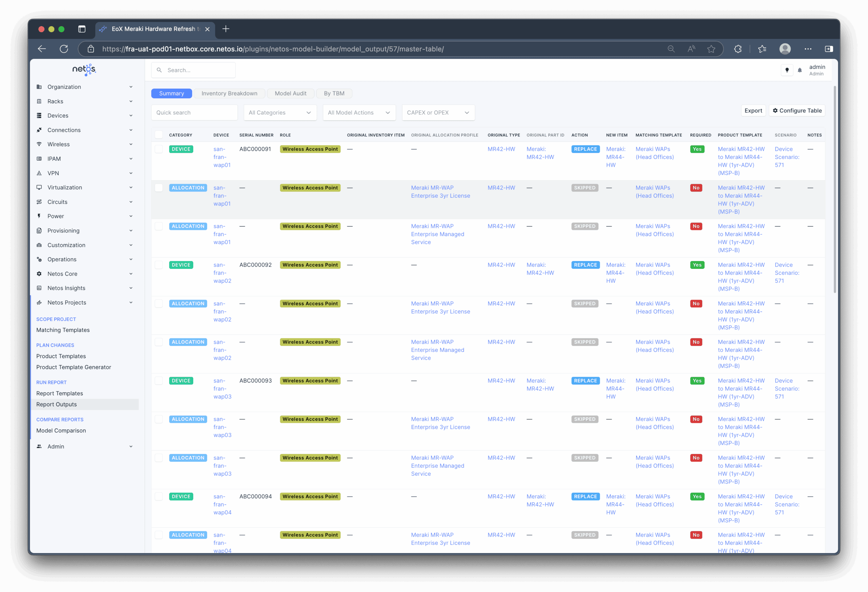Open Product Template Generator link

(74, 367)
